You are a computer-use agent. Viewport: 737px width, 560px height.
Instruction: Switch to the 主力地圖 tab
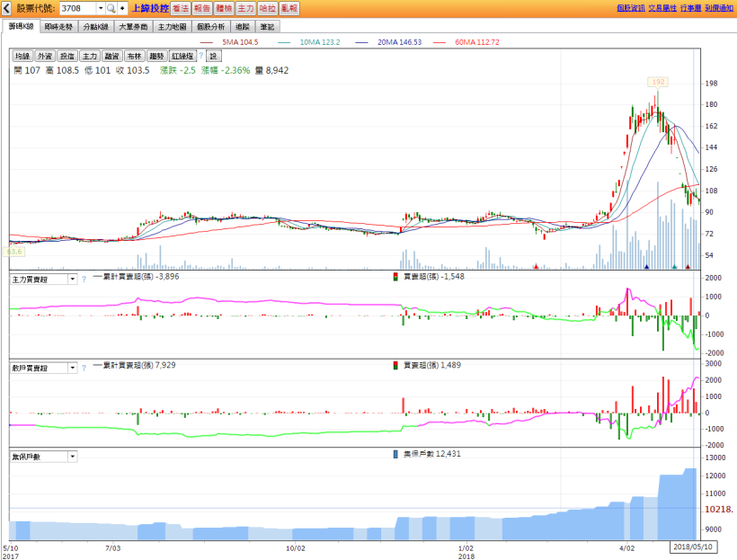174,27
